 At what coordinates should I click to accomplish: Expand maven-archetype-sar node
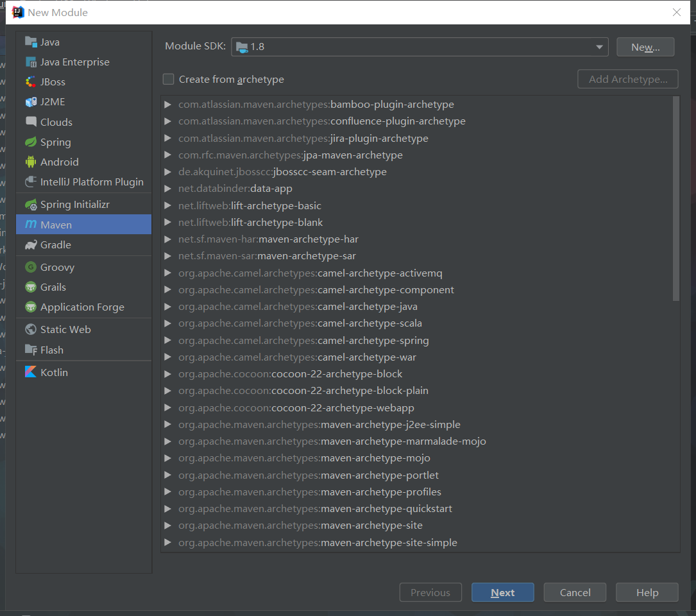(x=168, y=256)
